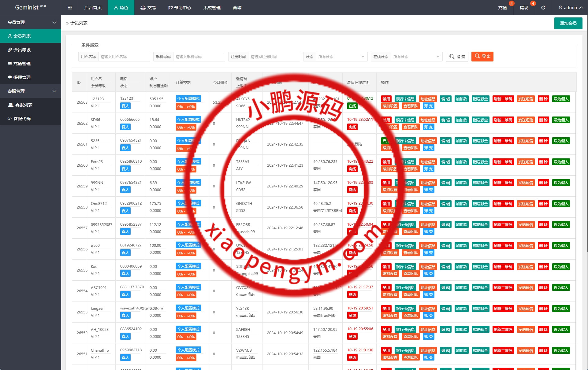Open 提现 notifications with badge 4
This screenshot has height=370, width=588.
click(x=524, y=8)
